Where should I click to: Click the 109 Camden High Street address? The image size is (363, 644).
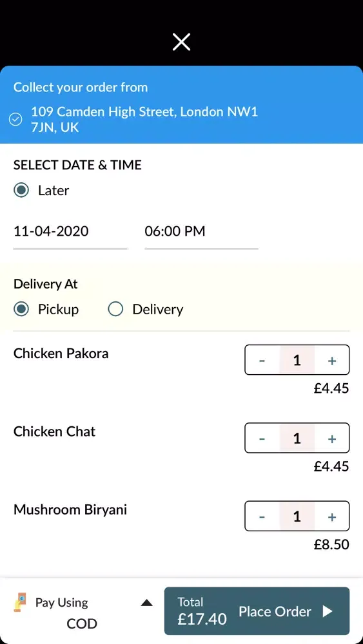point(144,119)
